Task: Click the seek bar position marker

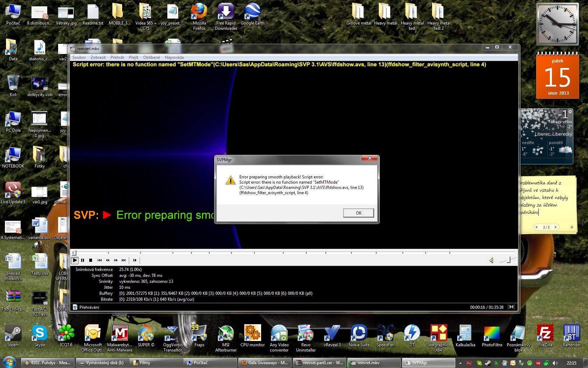Action: tap(74, 252)
